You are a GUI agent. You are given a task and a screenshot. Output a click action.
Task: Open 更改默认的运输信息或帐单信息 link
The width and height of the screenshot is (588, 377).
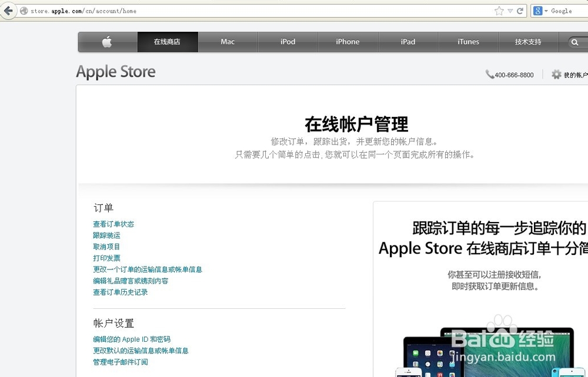pos(141,351)
